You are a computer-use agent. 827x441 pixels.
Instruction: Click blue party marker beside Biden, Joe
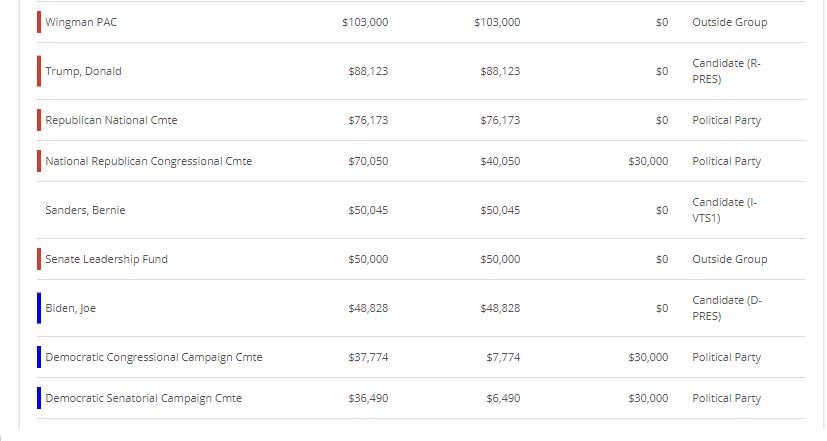click(39, 308)
